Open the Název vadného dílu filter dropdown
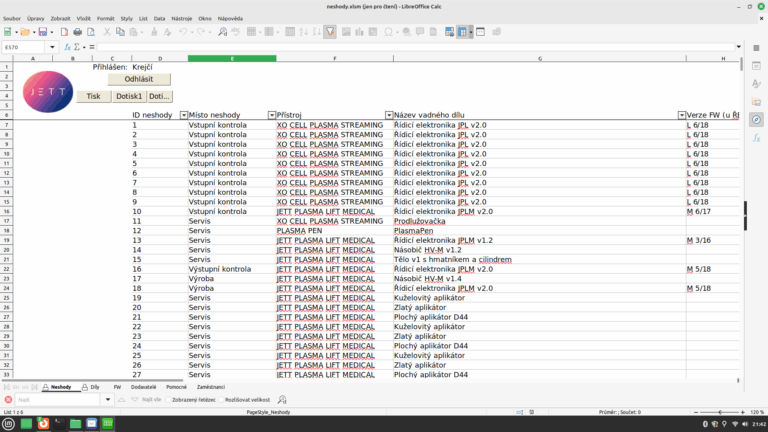768x432 pixels. (x=682, y=115)
